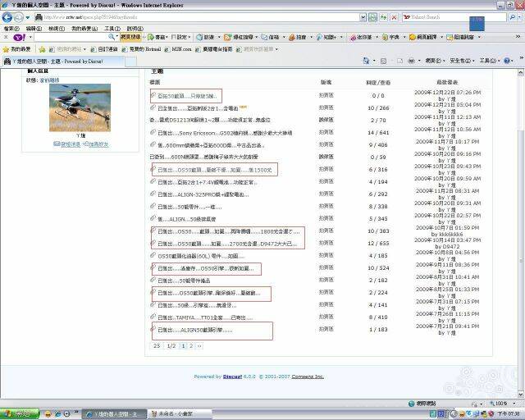Click the Print icon in command bar

(412, 61)
